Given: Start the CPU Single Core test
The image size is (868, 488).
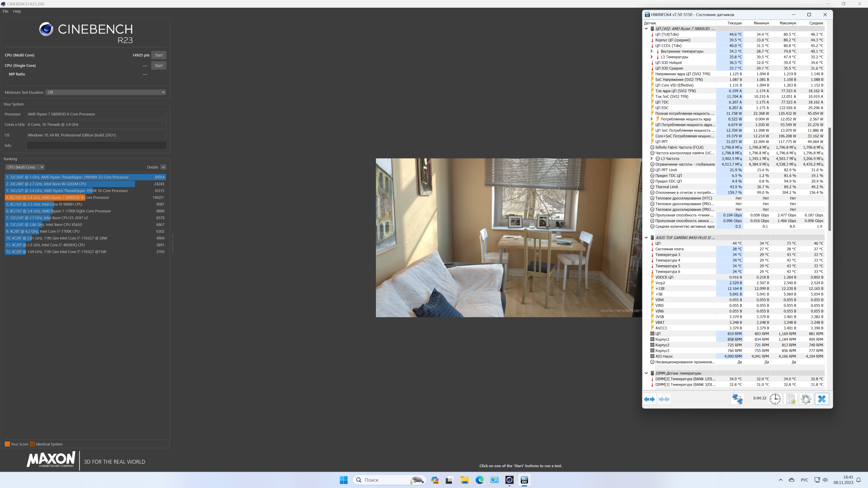Looking at the screenshot, I should pos(158,66).
